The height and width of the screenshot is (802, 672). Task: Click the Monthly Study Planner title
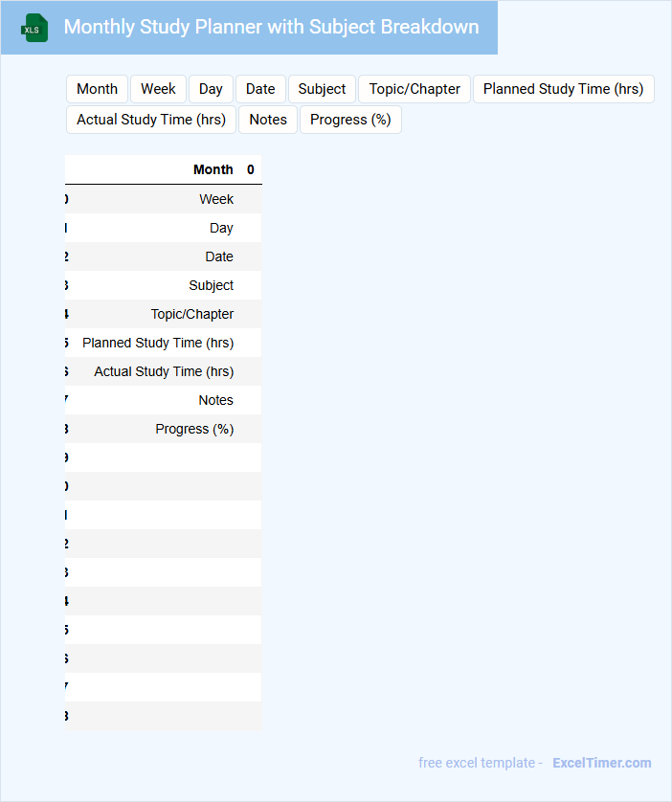(271, 27)
